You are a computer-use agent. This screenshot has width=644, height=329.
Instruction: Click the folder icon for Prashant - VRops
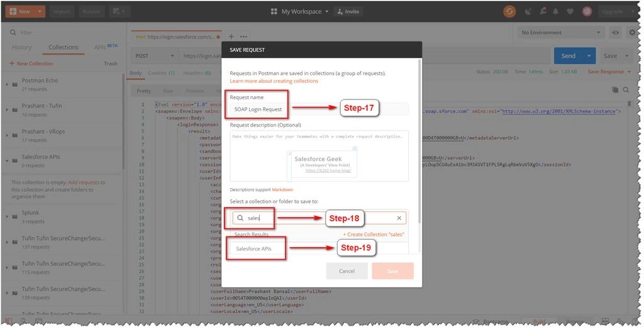15,135
